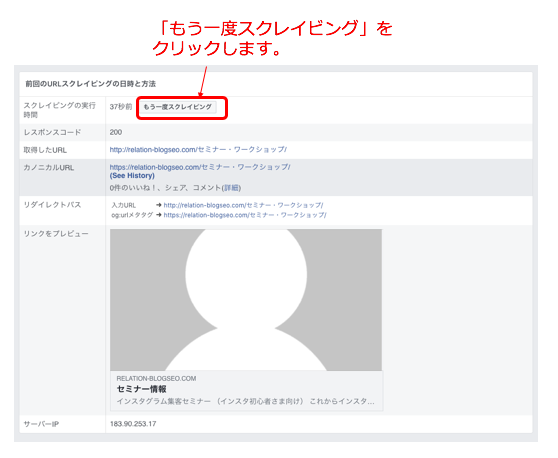Open the og:urlメタタグ redirect link
Image resolution: width=558 pixels, height=458 pixels.
245,215
